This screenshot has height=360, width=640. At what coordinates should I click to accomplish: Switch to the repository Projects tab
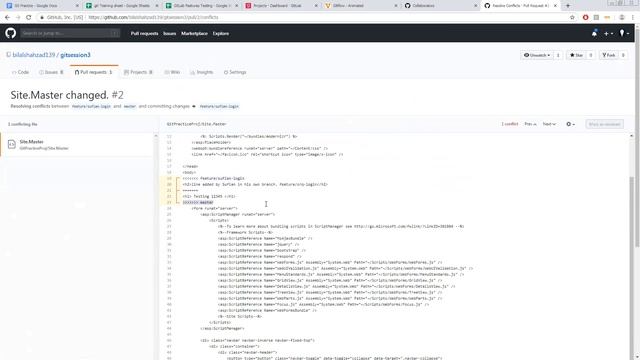pos(138,72)
